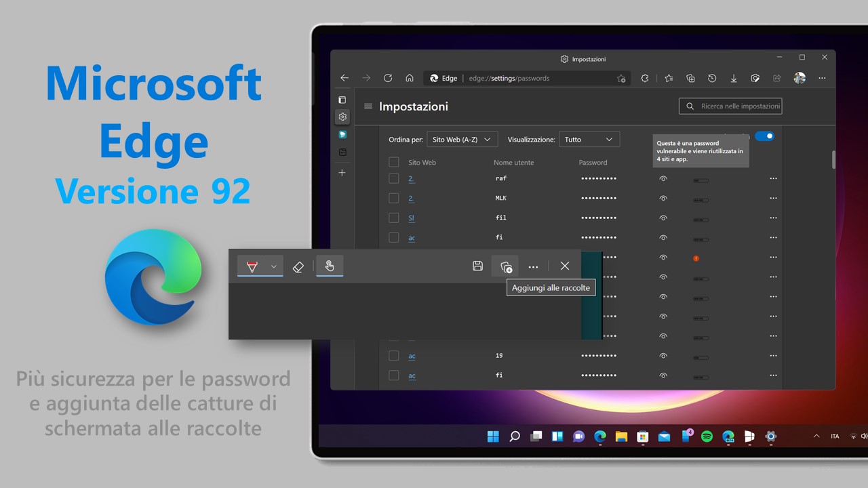868x488 pixels.
Task: Reveal password in 19 row with eye
Action: pyautogui.click(x=663, y=357)
